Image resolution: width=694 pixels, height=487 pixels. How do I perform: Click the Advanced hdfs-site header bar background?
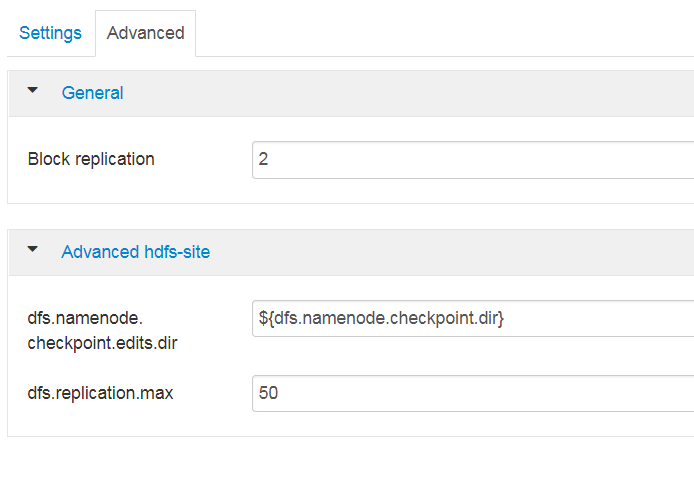[x=450, y=252]
